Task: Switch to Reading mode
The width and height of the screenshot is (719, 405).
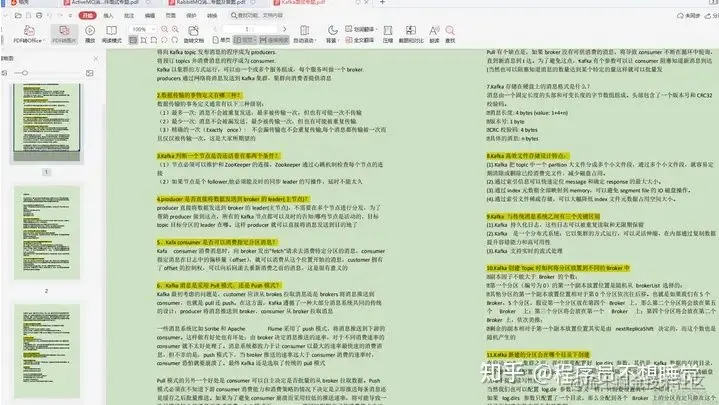Action: [111, 34]
